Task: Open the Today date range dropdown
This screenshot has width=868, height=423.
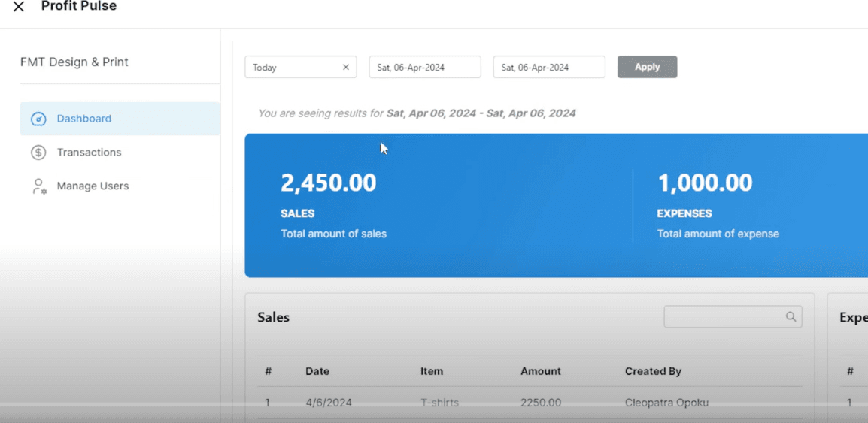Action: click(x=293, y=68)
